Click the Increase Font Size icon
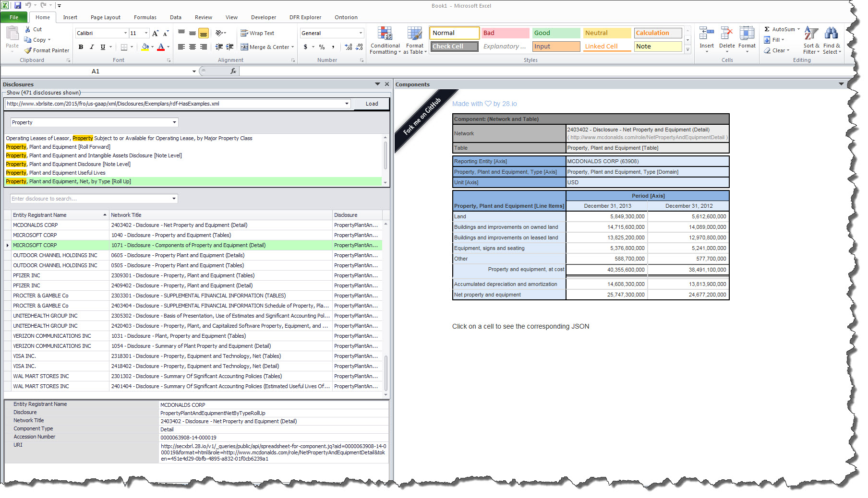Viewport: 868px width, 498px height. click(x=155, y=33)
